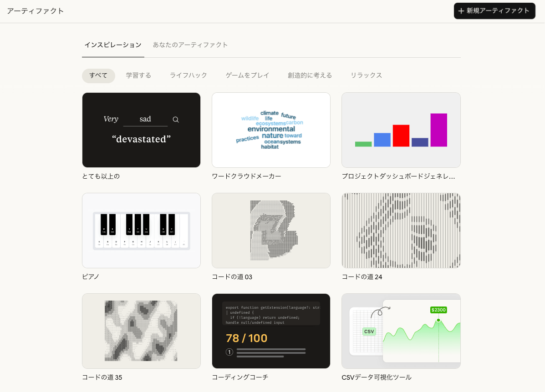545x392 pixels.
Task: Select the リラックス filter
Action: 366,75
